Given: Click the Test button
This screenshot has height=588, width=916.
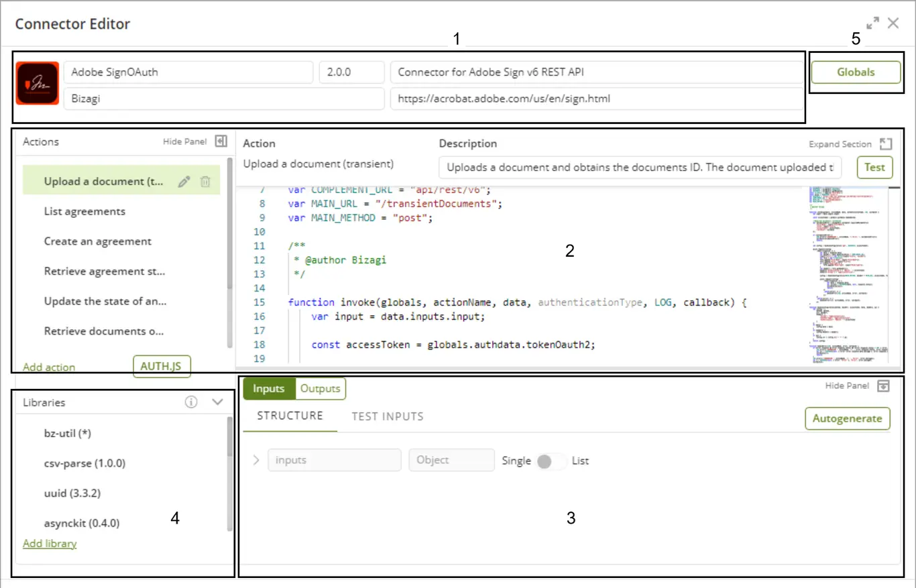Looking at the screenshot, I should (x=874, y=167).
